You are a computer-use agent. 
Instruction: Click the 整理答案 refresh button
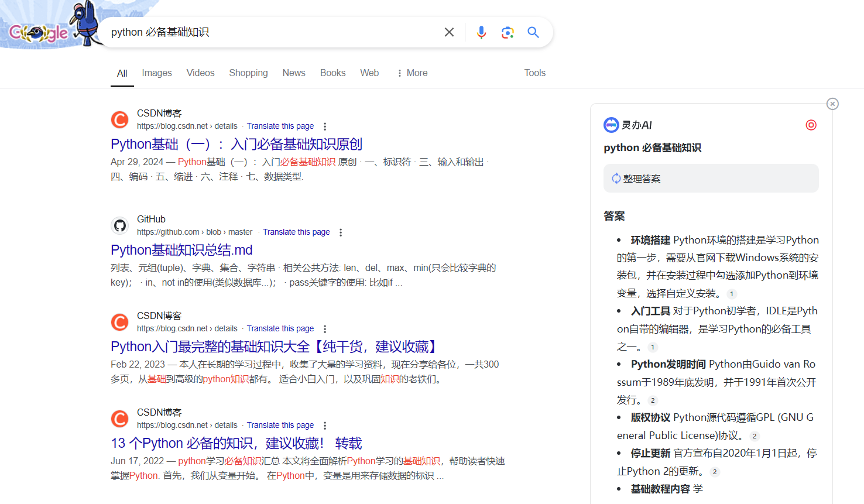(x=711, y=179)
